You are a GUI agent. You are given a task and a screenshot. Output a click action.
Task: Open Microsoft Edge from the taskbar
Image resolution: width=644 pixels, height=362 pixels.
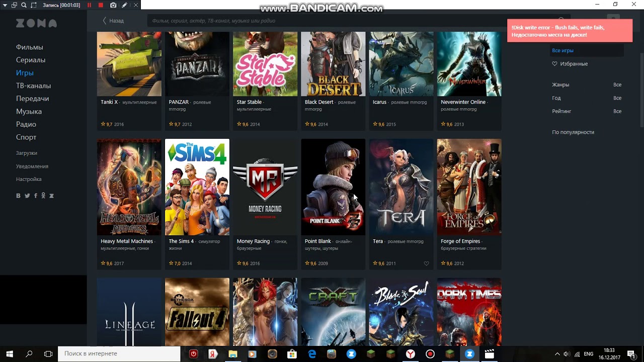312,354
